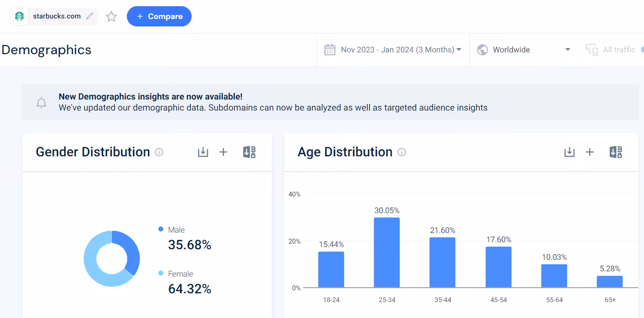Viewport: 644px width, 318px height.
Task: Select the 55-64 age bar
Action: (554, 276)
